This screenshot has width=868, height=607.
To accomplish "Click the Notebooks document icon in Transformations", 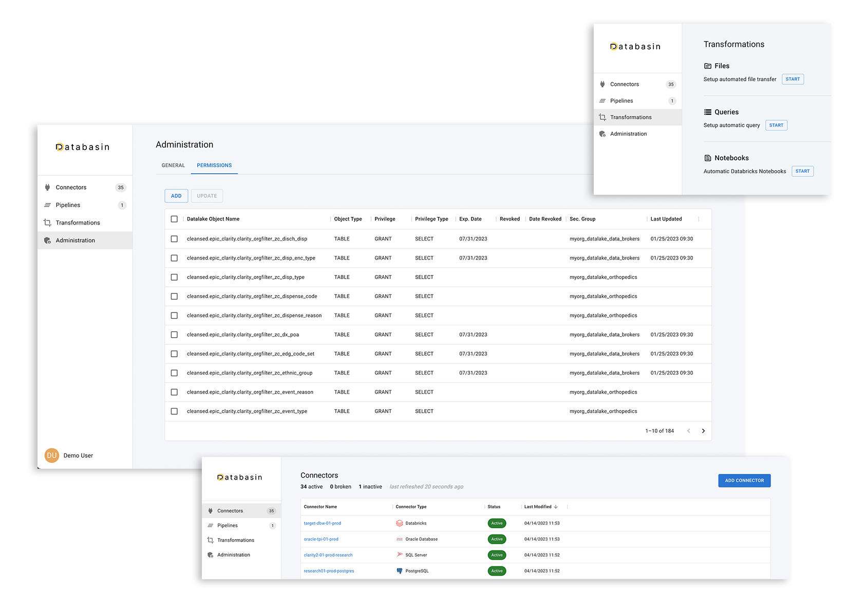I will coord(708,158).
